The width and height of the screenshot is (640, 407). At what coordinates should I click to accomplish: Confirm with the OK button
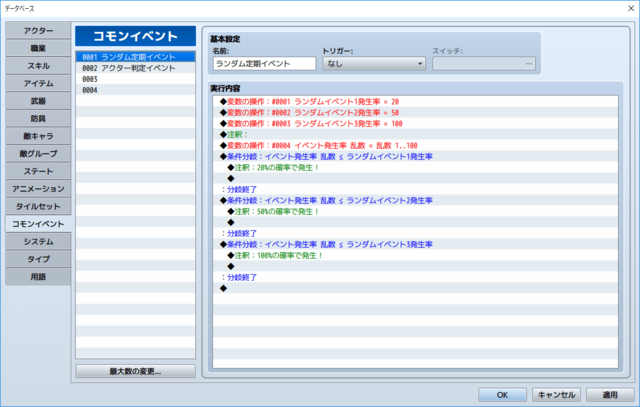click(x=502, y=395)
